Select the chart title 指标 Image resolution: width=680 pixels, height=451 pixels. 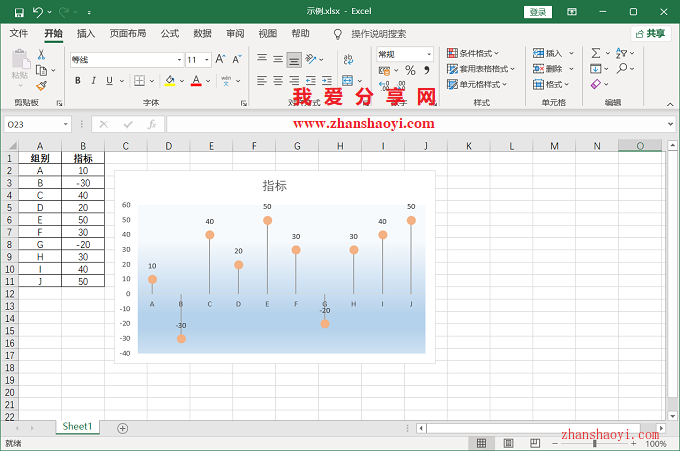coord(275,186)
